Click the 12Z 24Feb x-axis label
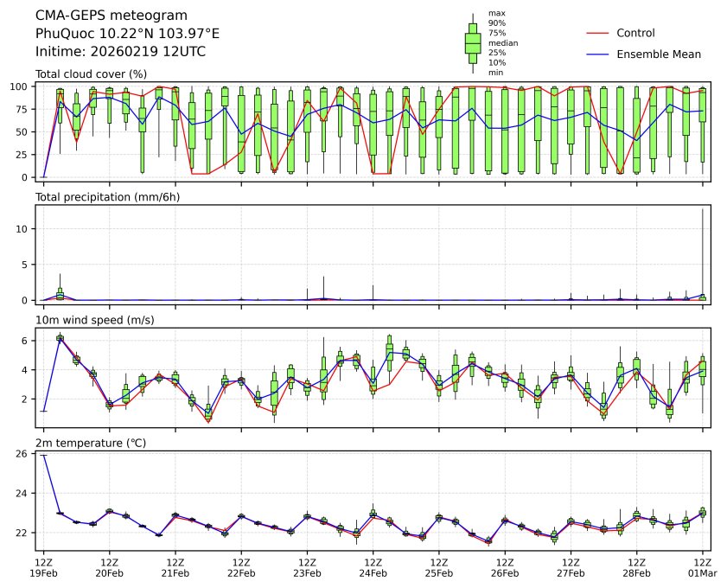Image resolution: width=727 pixels, height=588 pixels. [373, 567]
